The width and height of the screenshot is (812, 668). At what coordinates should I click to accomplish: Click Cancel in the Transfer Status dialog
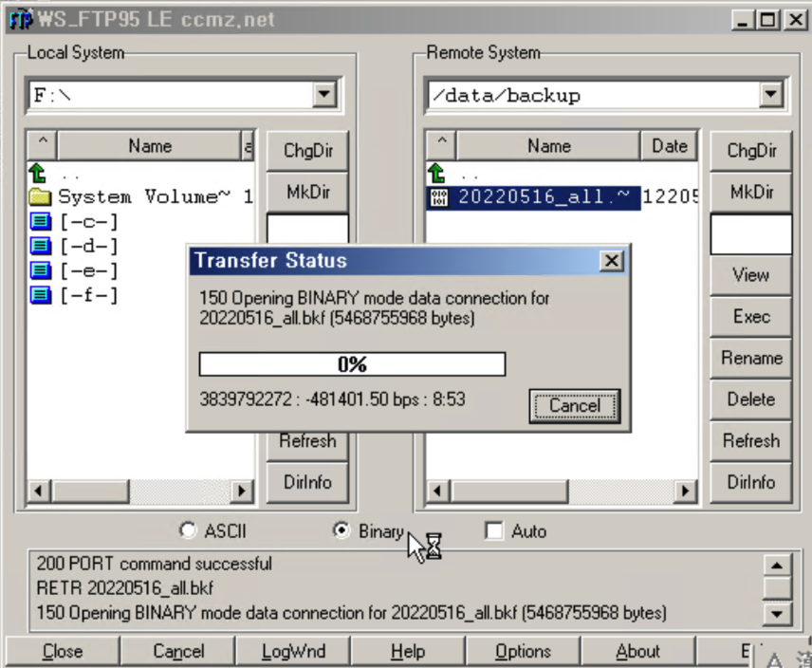point(575,406)
